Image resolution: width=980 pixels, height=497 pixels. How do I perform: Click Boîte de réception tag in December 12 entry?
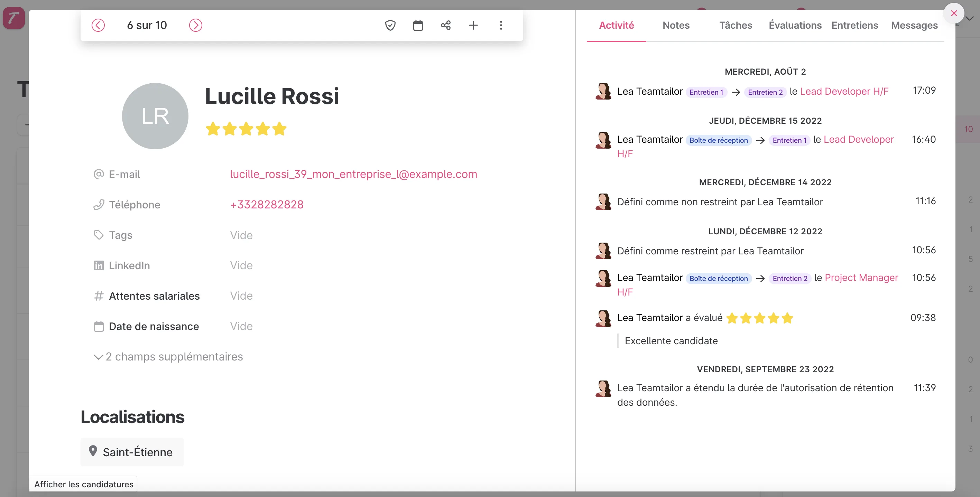719,278
